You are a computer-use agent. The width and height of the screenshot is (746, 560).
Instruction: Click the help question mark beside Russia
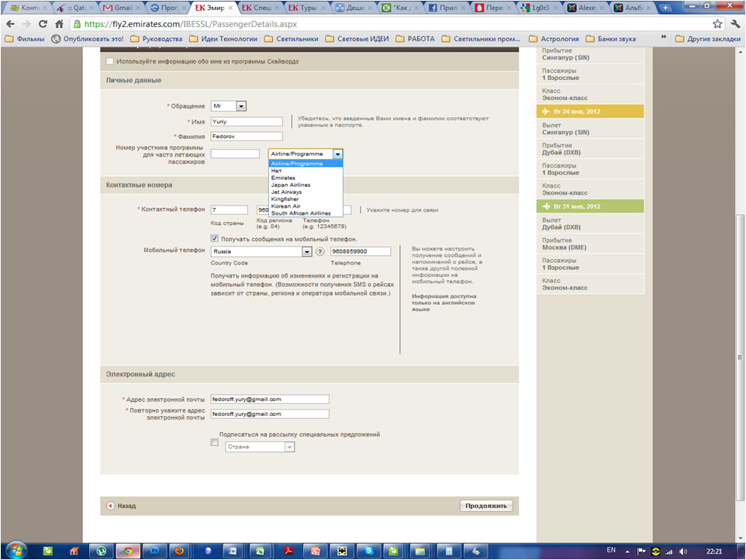(x=320, y=252)
